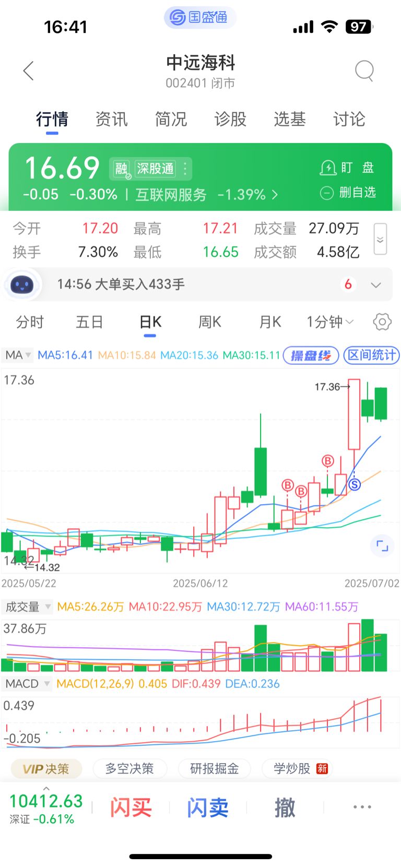Open the VIP决策 feature

pos(46,769)
